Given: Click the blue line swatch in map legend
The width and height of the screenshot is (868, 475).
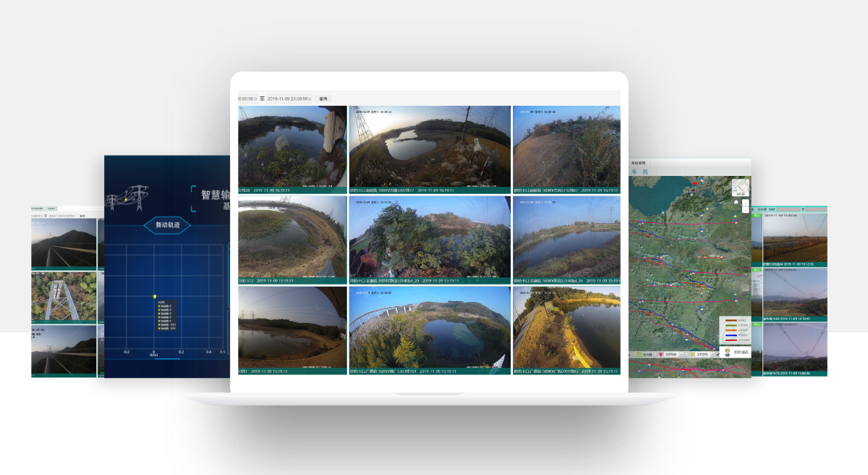Looking at the screenshot, I should click(x=731, y=335).
